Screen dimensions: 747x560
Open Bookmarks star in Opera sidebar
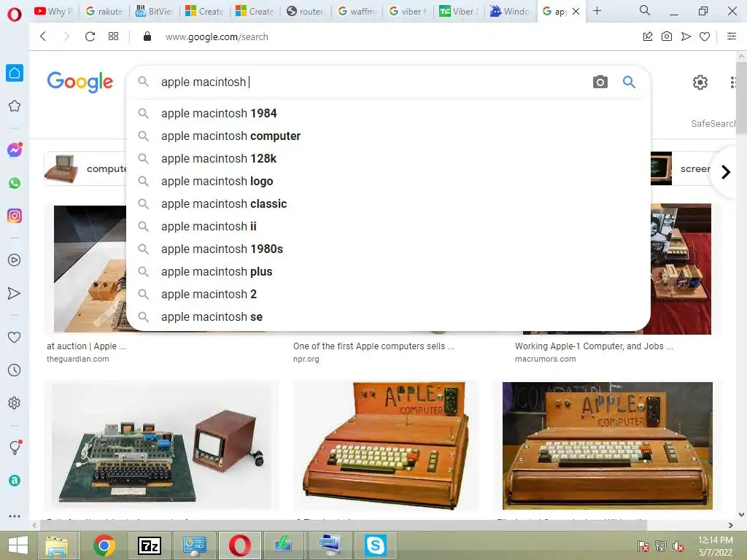[x=15, y=106]
